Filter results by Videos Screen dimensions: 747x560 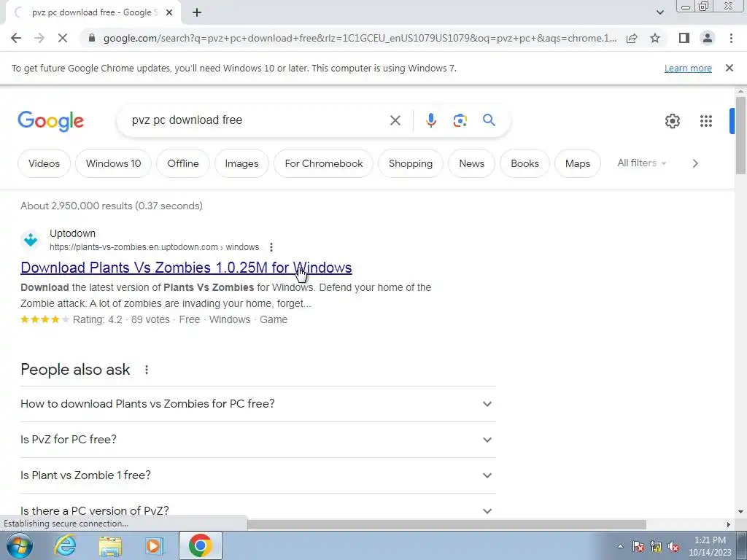[x=44, y=163]
